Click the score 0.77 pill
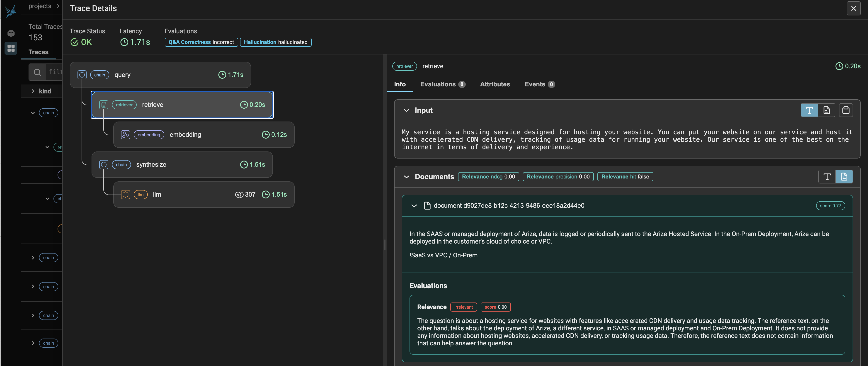Viewport: 868px width, 366px height. click(x=830, y=206)
